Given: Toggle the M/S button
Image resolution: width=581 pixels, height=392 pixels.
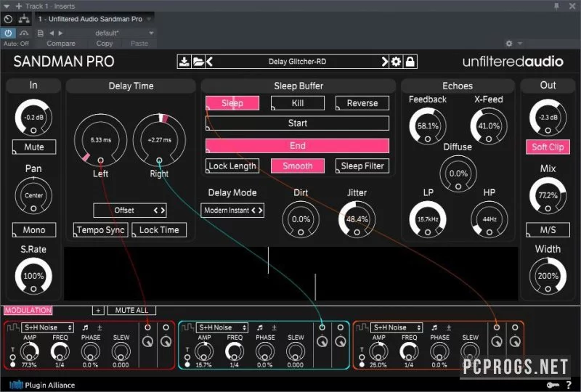Looking at the screenshot, I should 548,229.
